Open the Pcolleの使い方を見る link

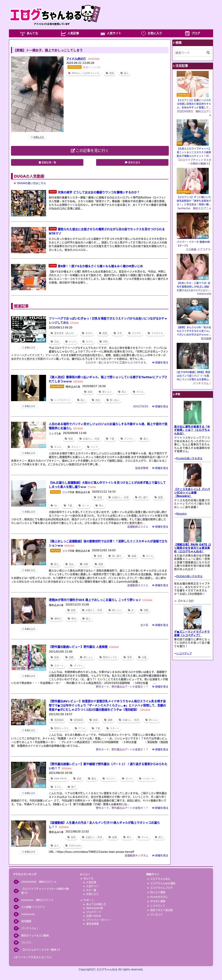pos(189,458)
